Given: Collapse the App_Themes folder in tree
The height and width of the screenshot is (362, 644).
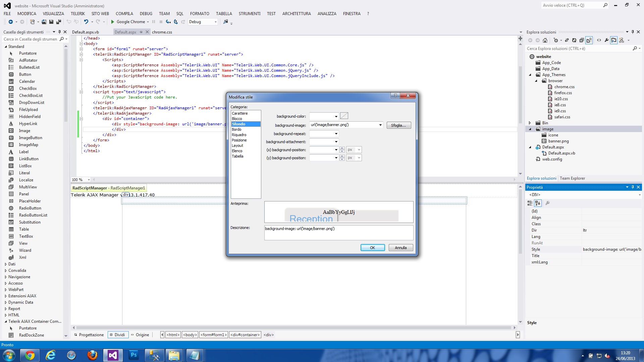Looking at the screenshot, I should [530, 75].
